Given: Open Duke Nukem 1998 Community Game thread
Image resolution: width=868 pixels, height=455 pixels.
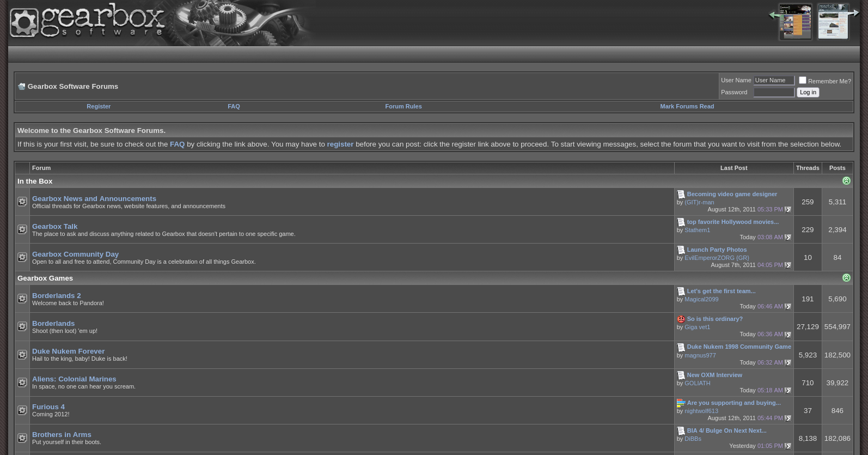Looking at the screenshot, I should (739, 347).
